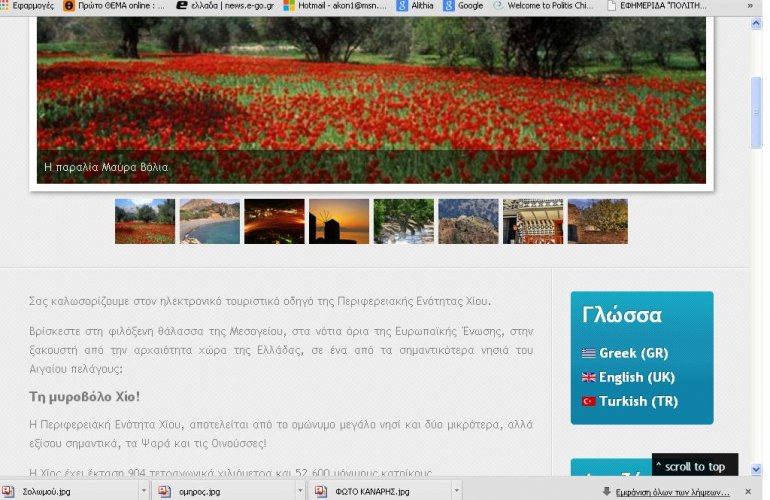Open the Εφαρμογές apps bookmark
770x500 pixels.
pyautogui.click(x=28, y=6)
